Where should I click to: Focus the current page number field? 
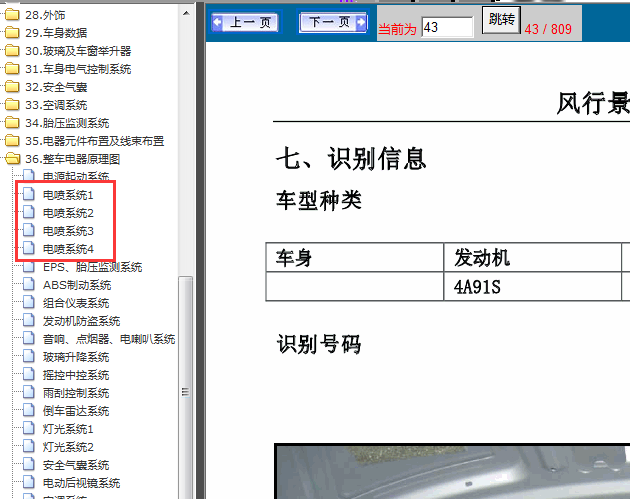pos(447,27)
